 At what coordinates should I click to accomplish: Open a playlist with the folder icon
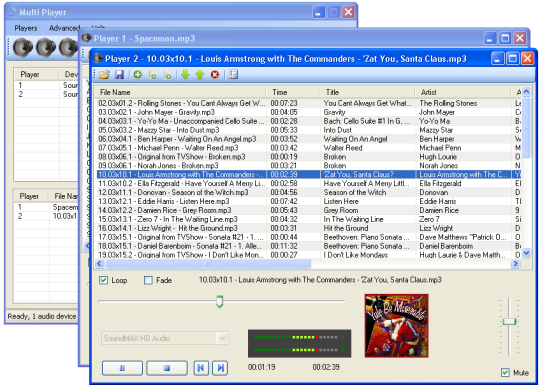tap(104, 74)
